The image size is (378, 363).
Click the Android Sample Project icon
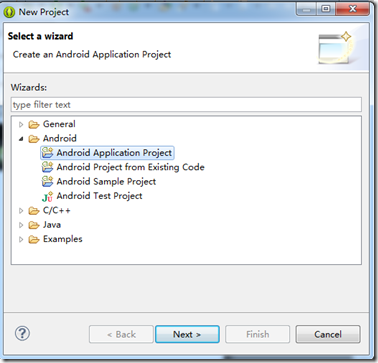[47, 181]
